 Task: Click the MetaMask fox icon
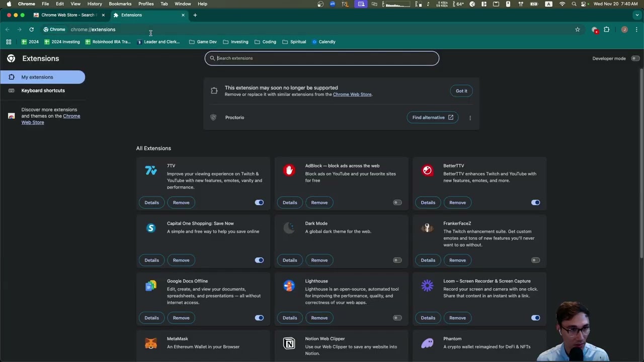(151, 343)
